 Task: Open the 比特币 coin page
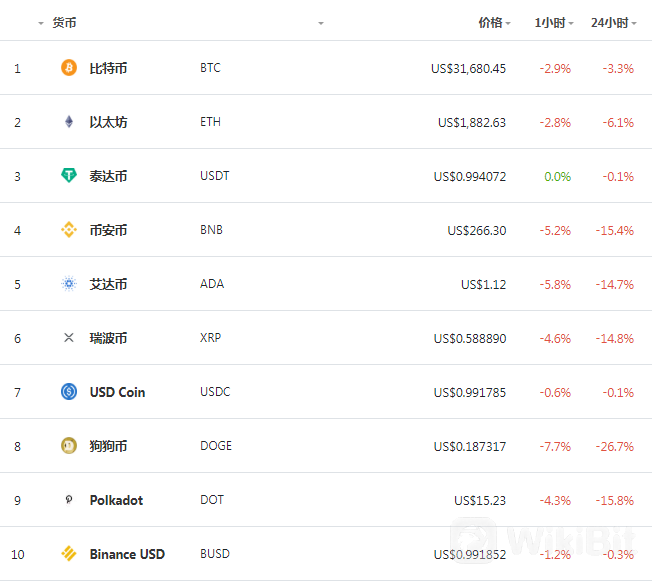click(x=108, y=68)
